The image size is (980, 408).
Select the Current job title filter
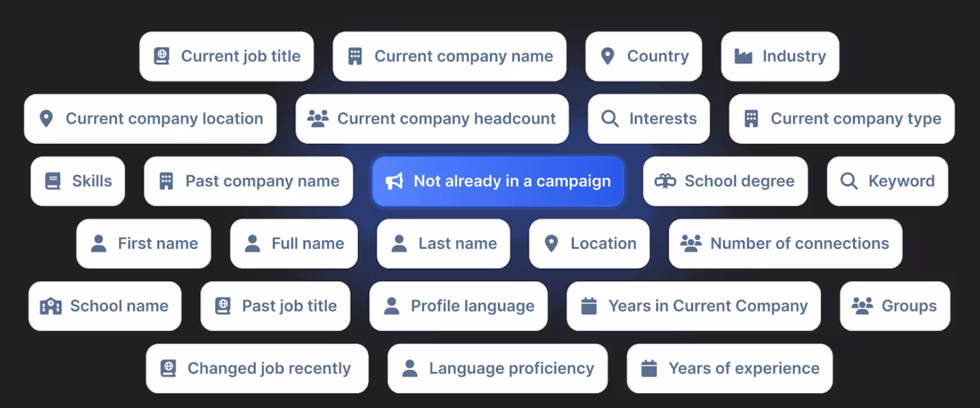227,56
